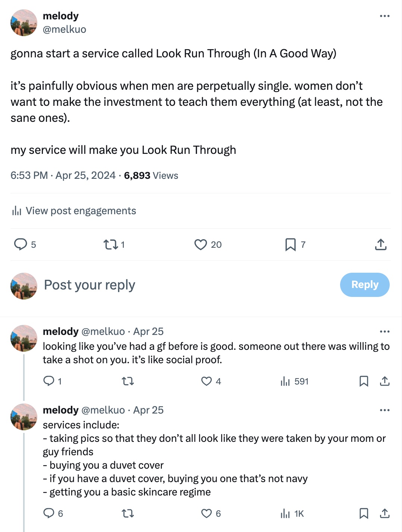Like the main post with 20 likes
402x532 pixels.
point(201,244)
